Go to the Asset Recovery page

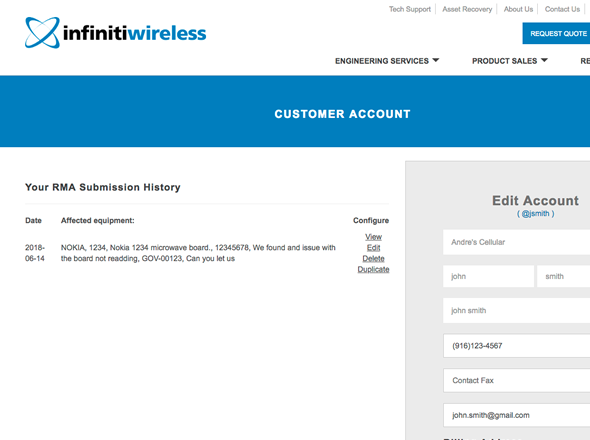click(x=467, y=9)
